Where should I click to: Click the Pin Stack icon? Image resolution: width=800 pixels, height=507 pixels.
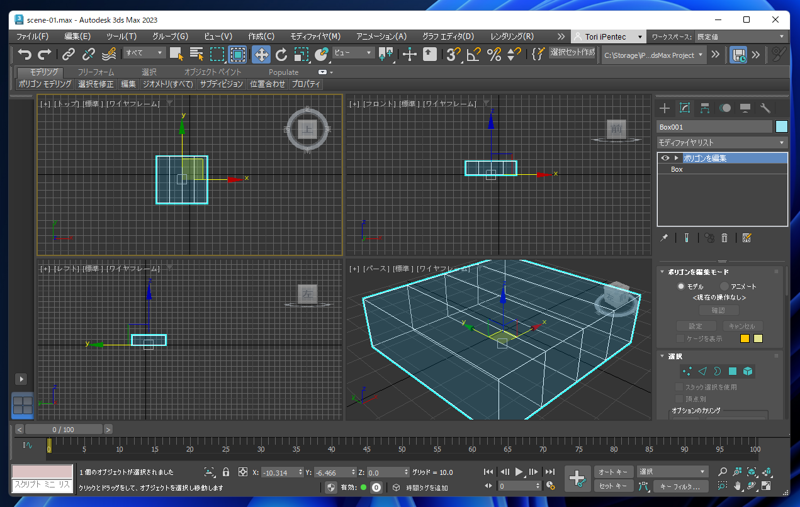pyautogui.click(x=664, y=238)
